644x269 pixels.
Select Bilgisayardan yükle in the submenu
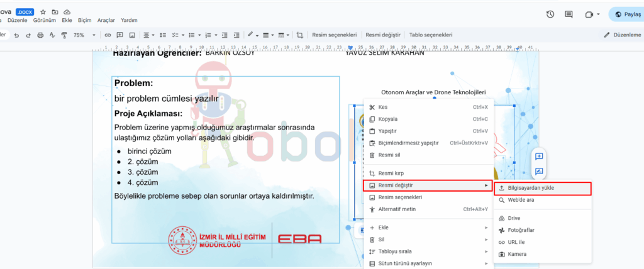click(543, 188)
